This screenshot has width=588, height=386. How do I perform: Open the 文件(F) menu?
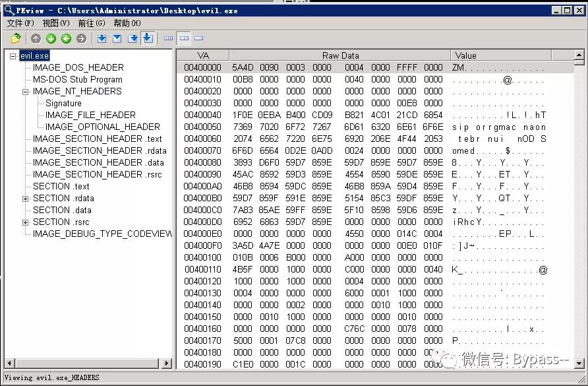pyautogui.click(x=20, y=23)
